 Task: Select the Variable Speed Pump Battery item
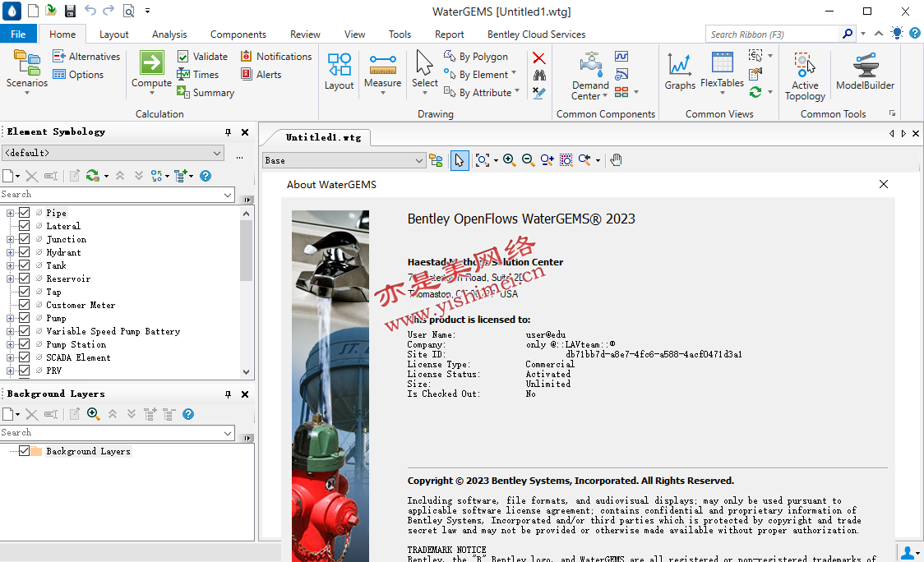point(113,331)
